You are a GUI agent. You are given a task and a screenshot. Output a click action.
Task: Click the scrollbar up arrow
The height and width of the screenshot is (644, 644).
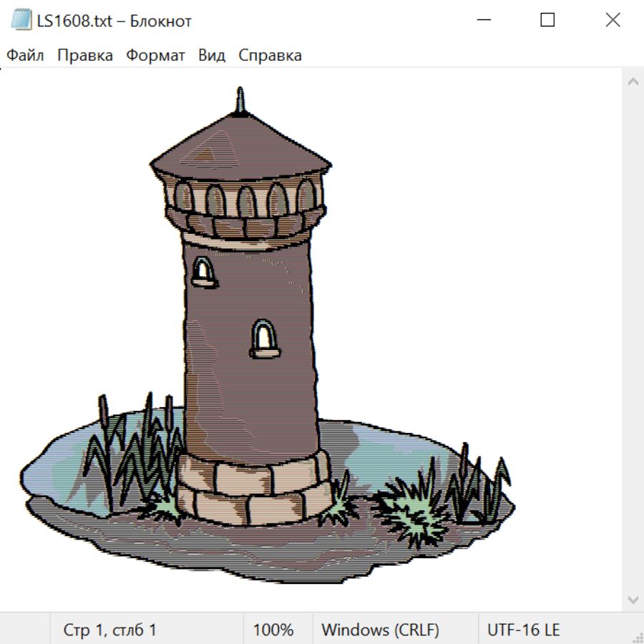pyautogui.click(x=633, y=82)
